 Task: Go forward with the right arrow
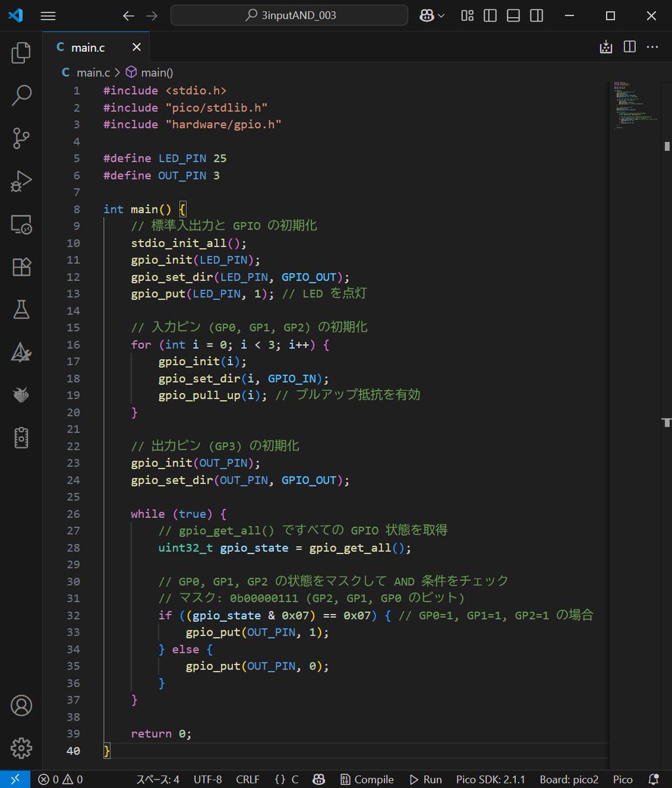[152, 16]
